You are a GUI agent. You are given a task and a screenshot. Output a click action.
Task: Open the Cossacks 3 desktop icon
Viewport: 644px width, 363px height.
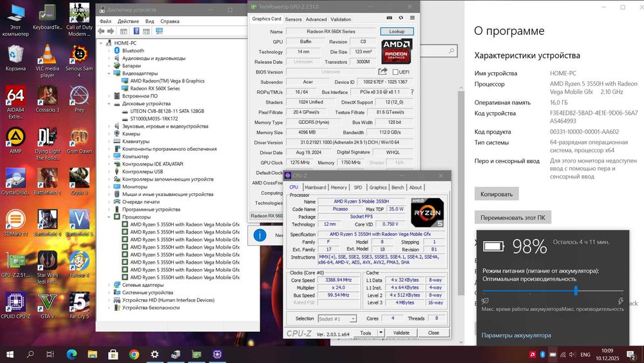point(48,99)
